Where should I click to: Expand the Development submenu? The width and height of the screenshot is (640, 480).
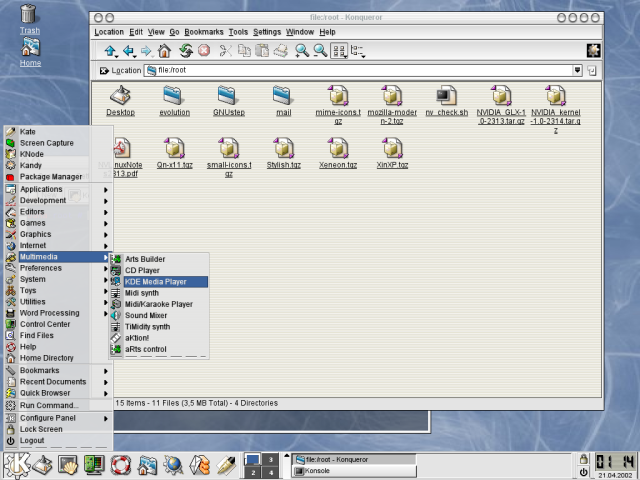point(58,200)
